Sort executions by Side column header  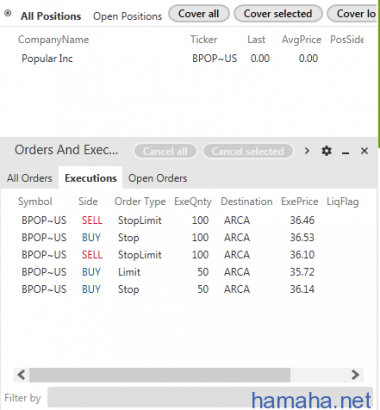[x=88, y=201]
